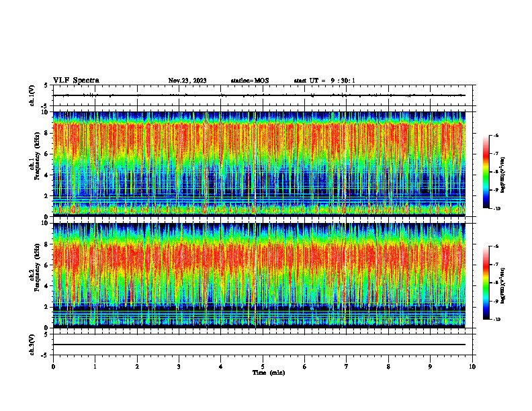This screenshot has width=532, height=411.
Task: Click the date label "Nov.23, 2023"
Action: pos(187,81)
